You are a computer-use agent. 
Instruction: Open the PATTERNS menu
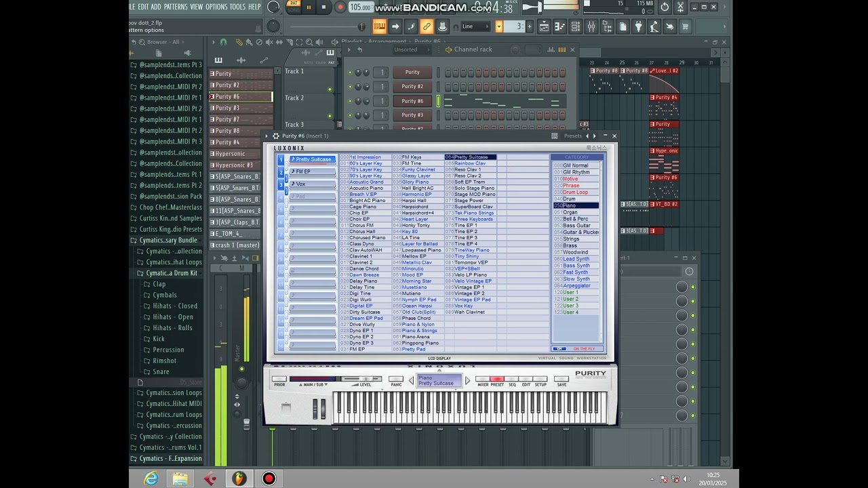pyautogui.click(x=176, y=7)
